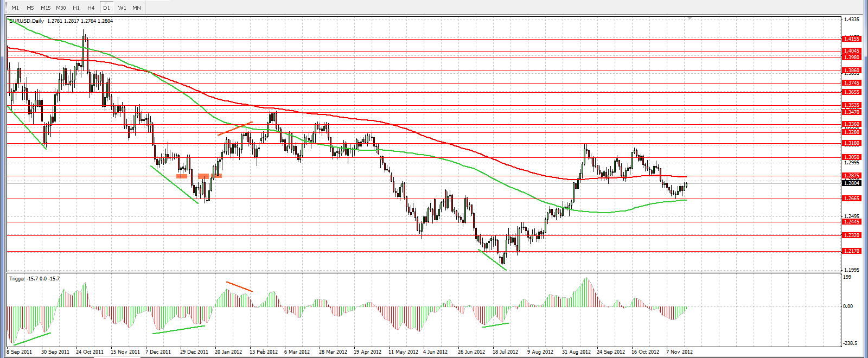This screenshot has height=358, width=868.
Task: Click the 1.3470 price label
Action: tap(851, 112)
